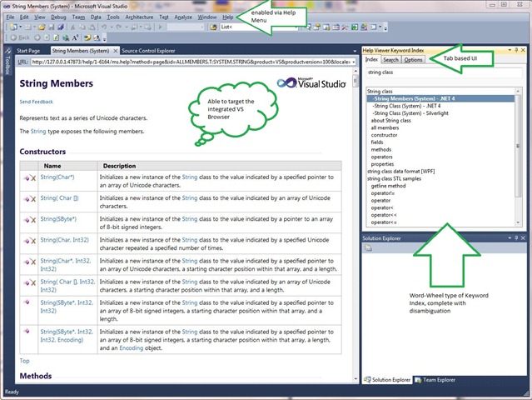Click the Send Feedback link
This screenshot has width=532, height=400.
pyautogui.click(x=37, y=102)
